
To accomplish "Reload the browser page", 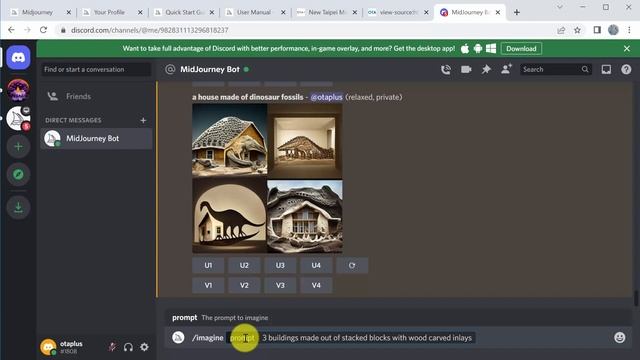I will tap(43, 30).
